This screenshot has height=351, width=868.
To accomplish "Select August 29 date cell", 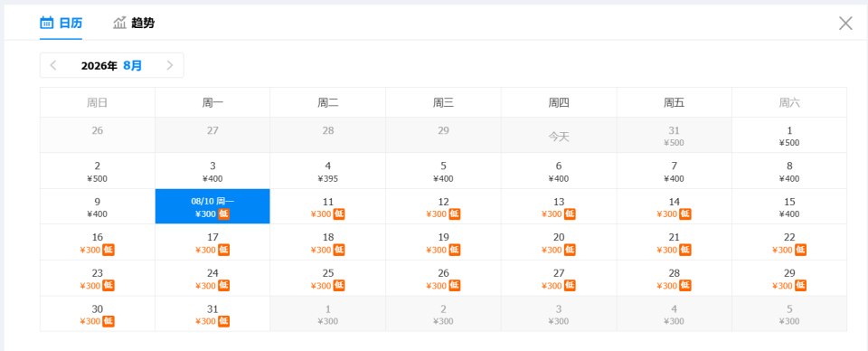I will click(x=789, y=278).
